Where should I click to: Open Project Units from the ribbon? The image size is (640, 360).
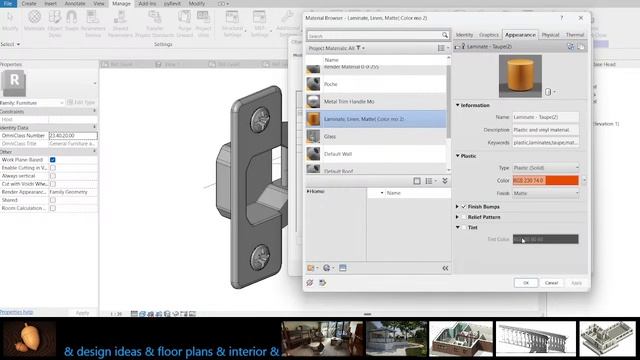coord(203,17)
